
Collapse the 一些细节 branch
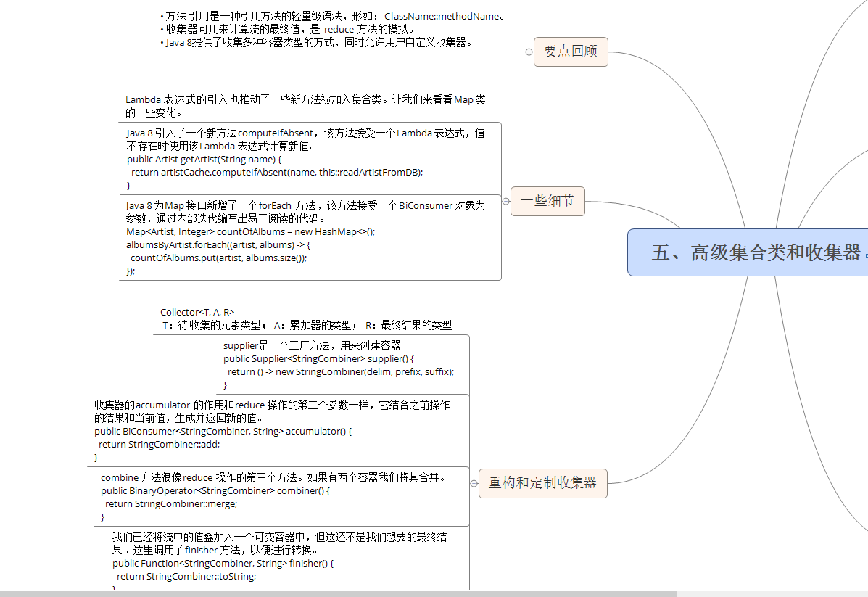tap(505, 202)
